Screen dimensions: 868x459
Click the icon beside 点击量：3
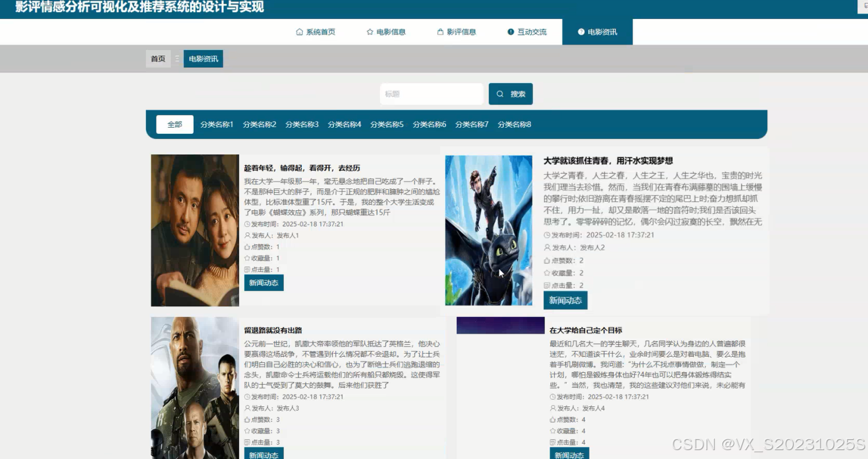click(x=247, y=442)
